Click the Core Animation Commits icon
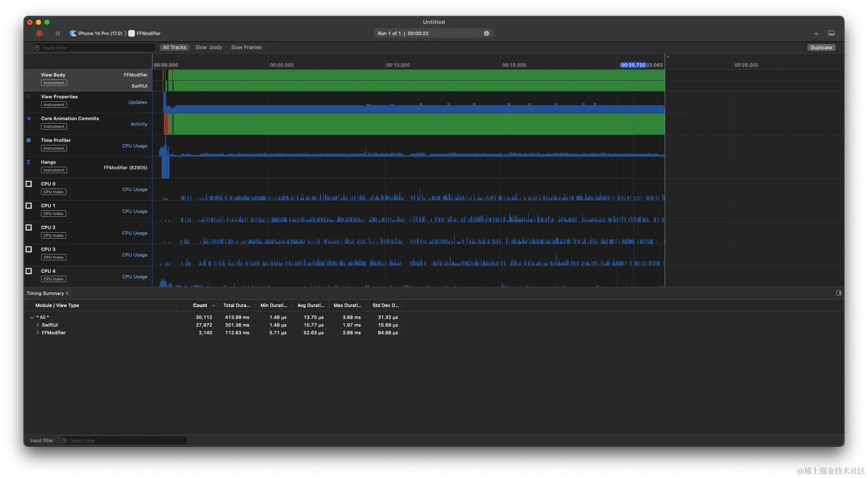 point(29,118)
